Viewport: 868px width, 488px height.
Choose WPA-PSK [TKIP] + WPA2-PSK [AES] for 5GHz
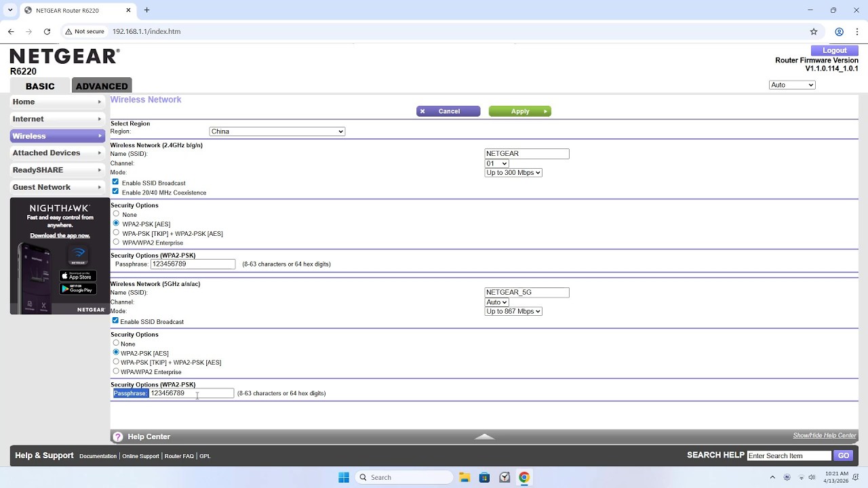pos(116,362)
